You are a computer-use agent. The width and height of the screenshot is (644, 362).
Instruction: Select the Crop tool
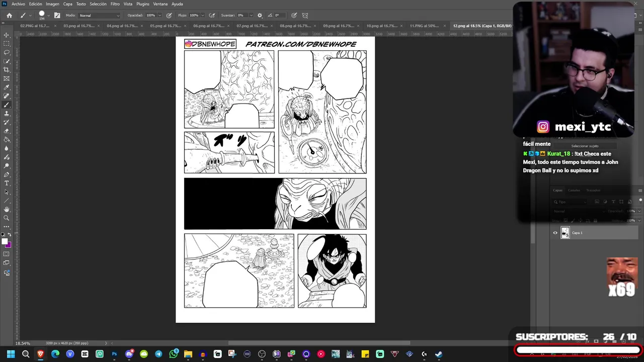pos(7,70)
